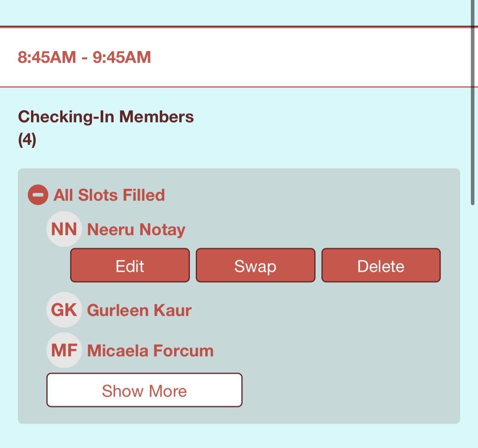This screenshot has height=448, width=478.
Task: Select member name Neeru Notay
Action: tap(136, 230)
